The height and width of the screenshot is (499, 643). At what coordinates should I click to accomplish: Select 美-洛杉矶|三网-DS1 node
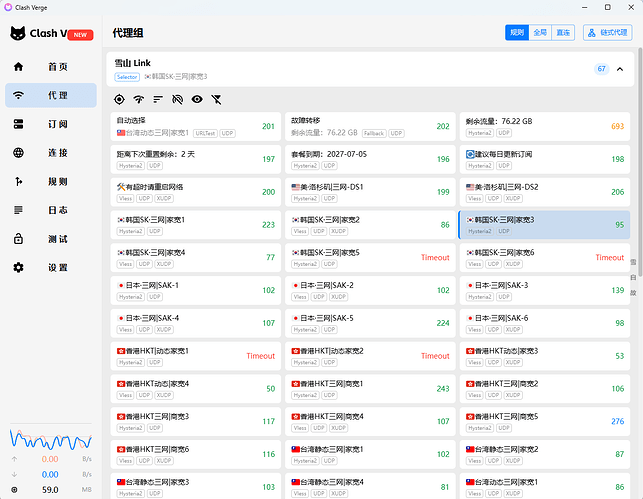click(370, 192)
